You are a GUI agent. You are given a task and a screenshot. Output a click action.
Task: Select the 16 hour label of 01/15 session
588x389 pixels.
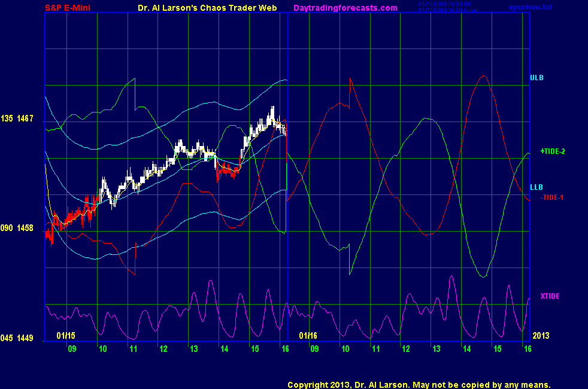click(x=285, y=349)
